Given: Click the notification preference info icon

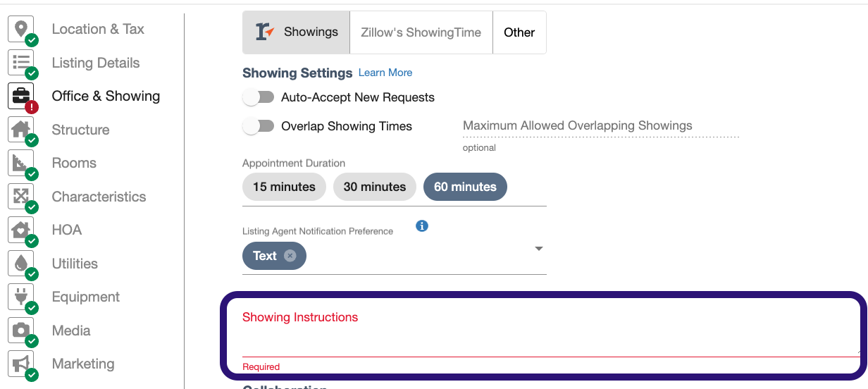Looking at the screenshot, I should click(x=422, y=226).
